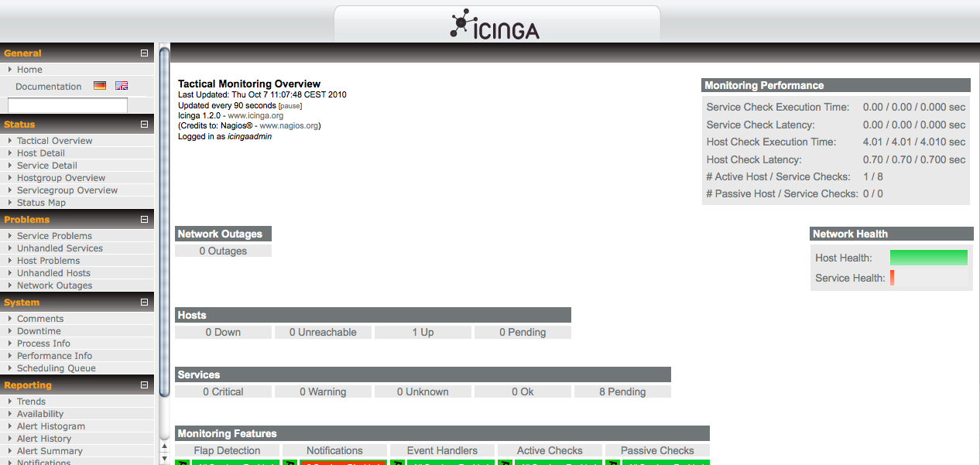Open Alert Histogram

51,426
